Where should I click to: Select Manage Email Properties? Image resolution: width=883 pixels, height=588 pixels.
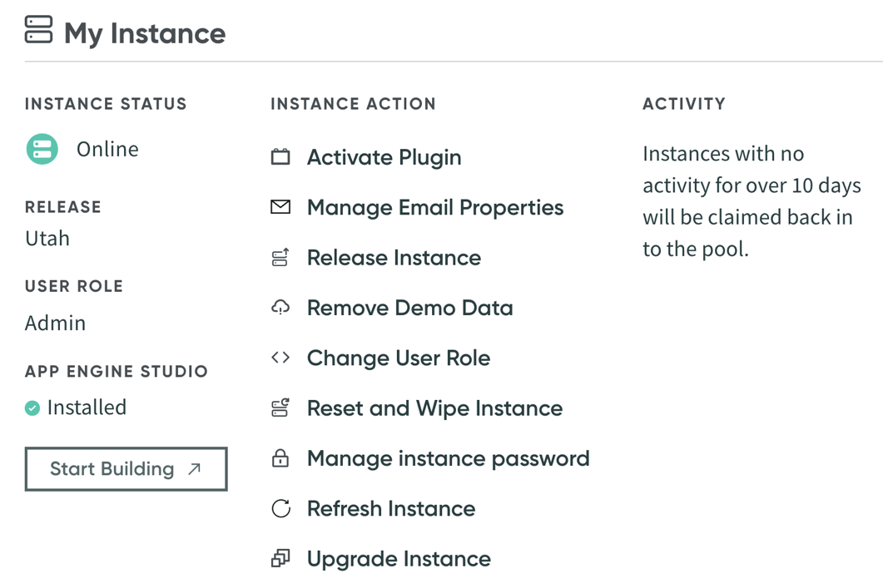(x=435, y=207)
